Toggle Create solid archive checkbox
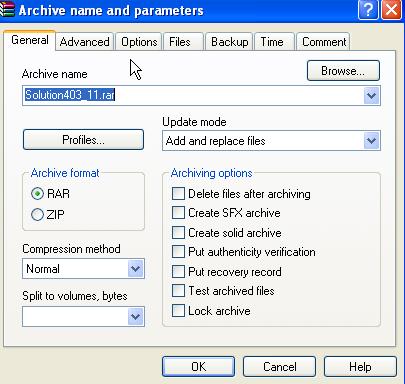The image size is (405, 384). 178,232
